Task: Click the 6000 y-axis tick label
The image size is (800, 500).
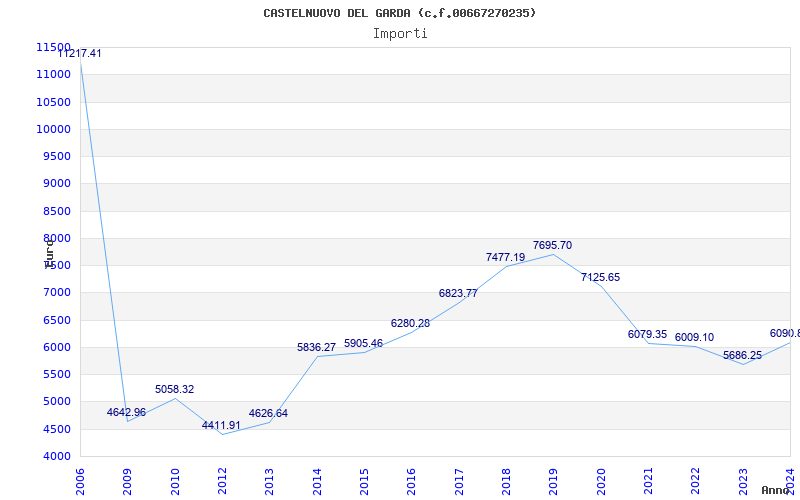Action: tap(56, 347)
